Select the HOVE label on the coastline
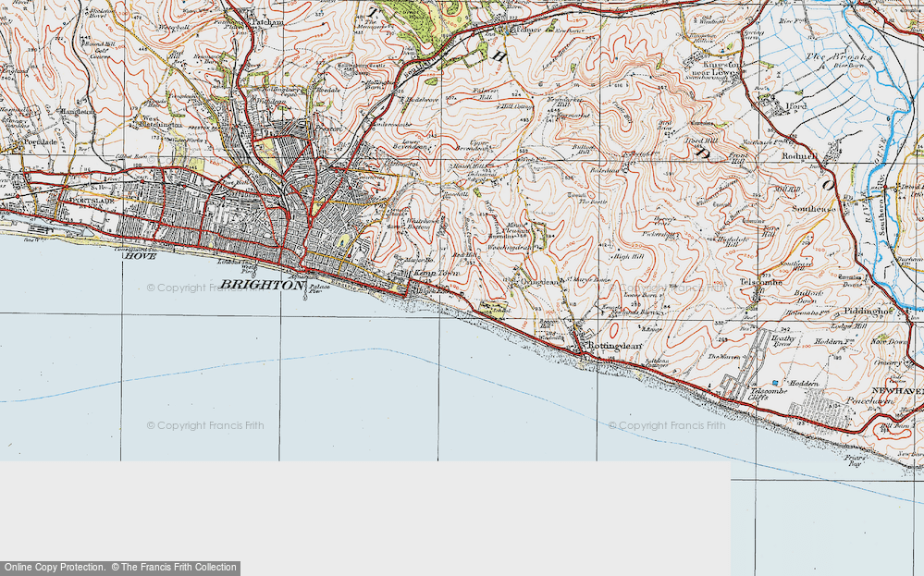Image resolution: width=924 pixels, height=576 pixels. 141,256
